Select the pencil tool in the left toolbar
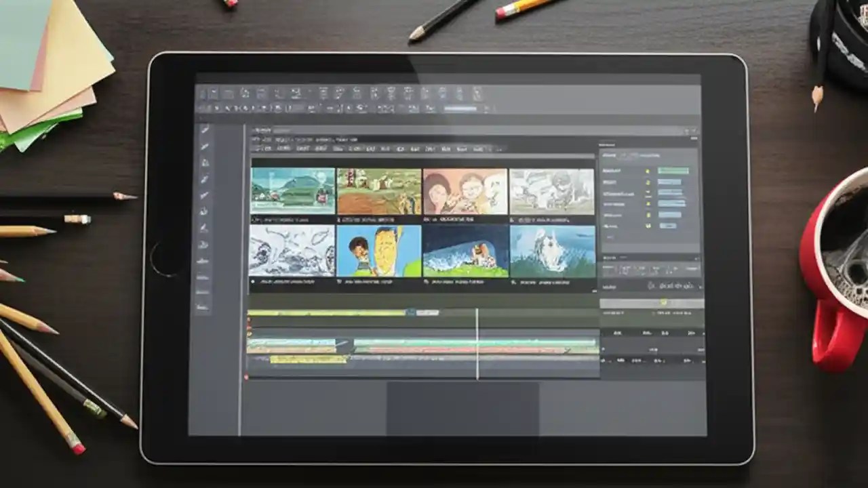 (x=203, y=127)
